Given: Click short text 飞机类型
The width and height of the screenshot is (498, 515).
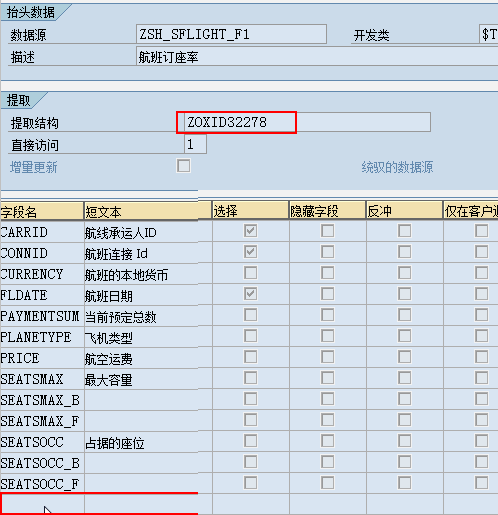Looking at the screenshot, I should 108,338.
